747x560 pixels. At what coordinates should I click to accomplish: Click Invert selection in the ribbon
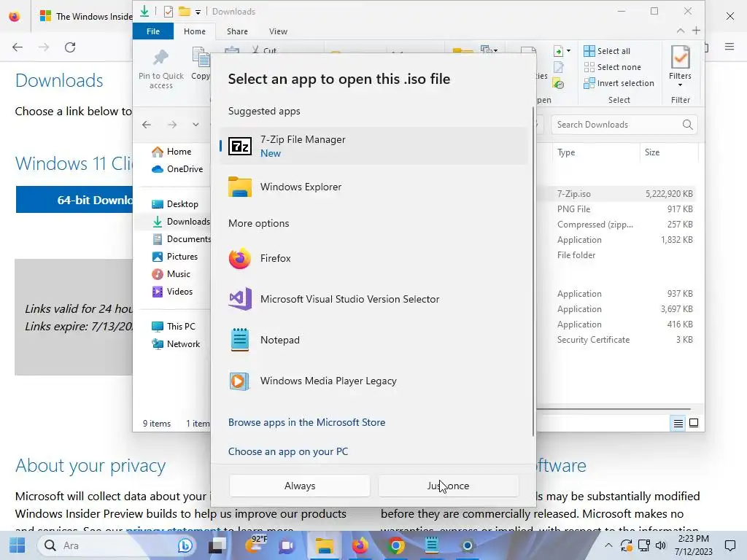tap(619, 83)
